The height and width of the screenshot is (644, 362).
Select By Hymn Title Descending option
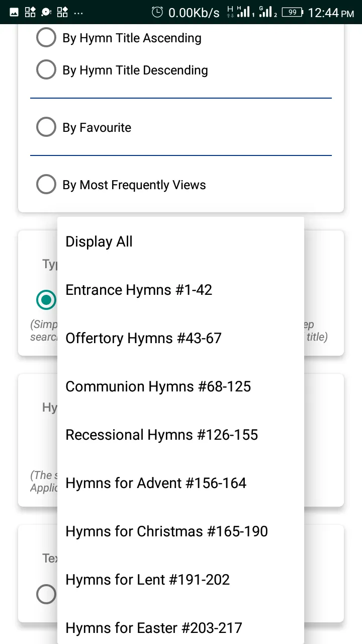[122, 70]
